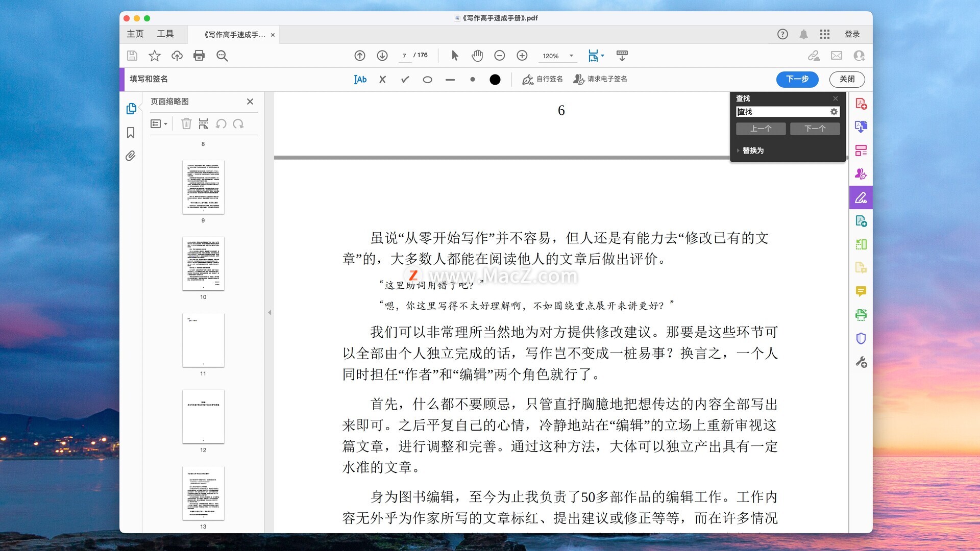
Task: Select page 10 thumbnail
Action: [203, 263]
